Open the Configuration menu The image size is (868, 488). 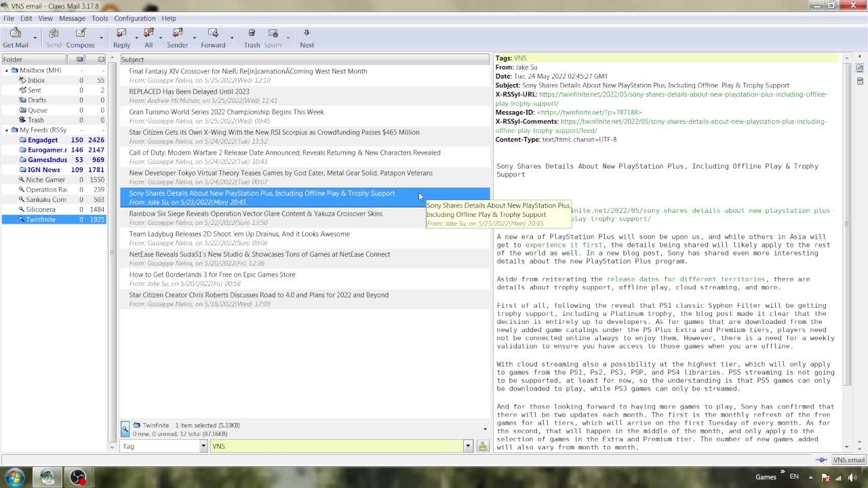point(134,18)
